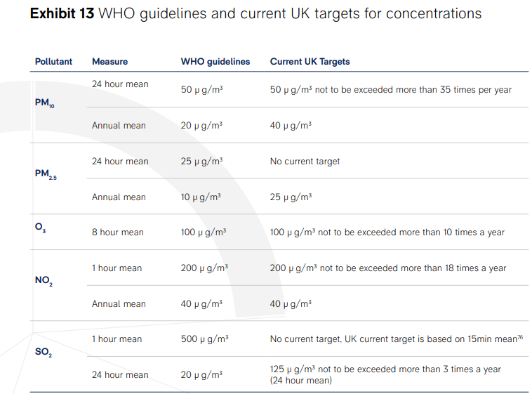Select the WHO guidelines column header
This screenshot has height=394, width=532.
(x=215, y=62)
